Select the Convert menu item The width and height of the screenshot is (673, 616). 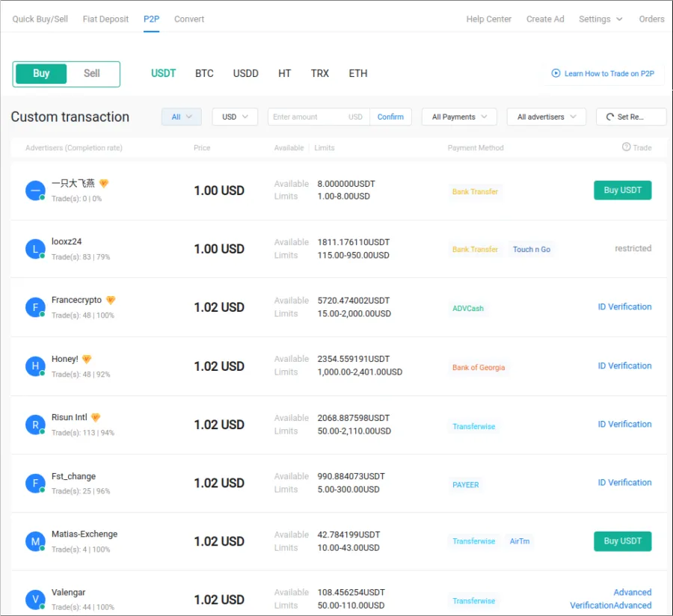pos(188,19)
